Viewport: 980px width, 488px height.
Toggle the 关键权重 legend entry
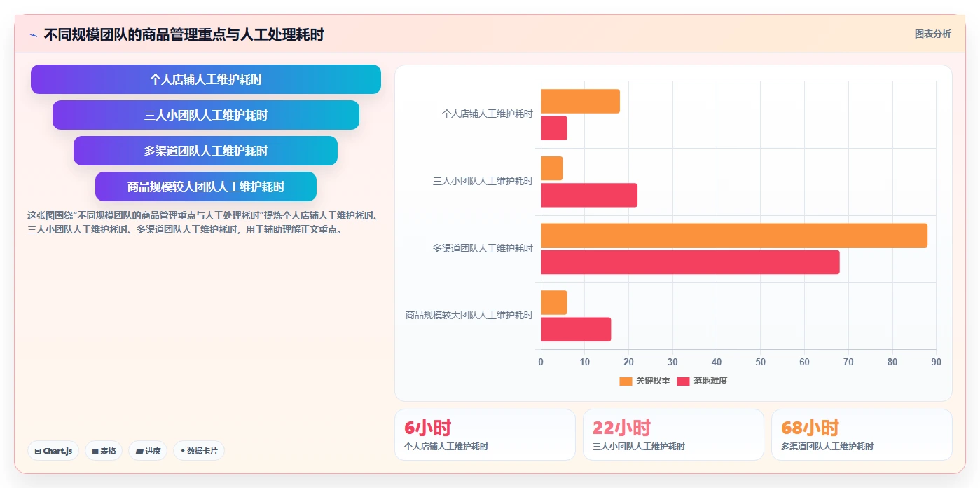(644, 381)
